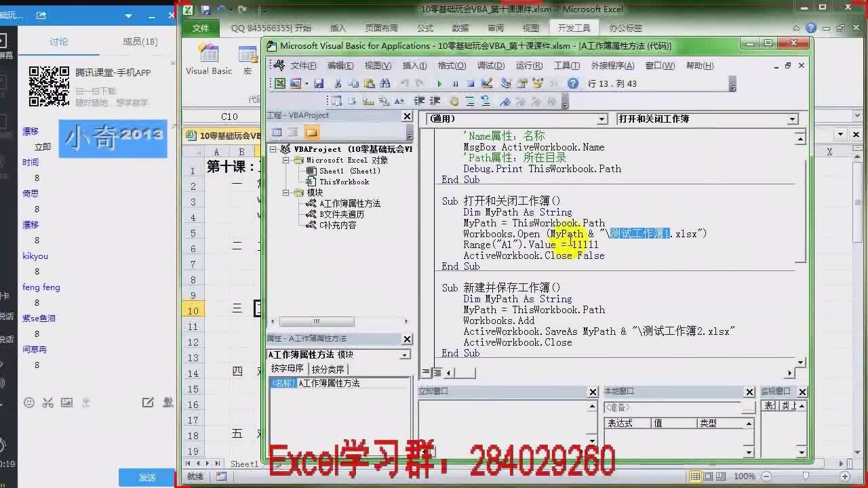Image resolution: width=868 pixels, height=488 pixels.
Task: Click the Find binoculars icon in VBA toolbar
Action: [x=385, y=83]
